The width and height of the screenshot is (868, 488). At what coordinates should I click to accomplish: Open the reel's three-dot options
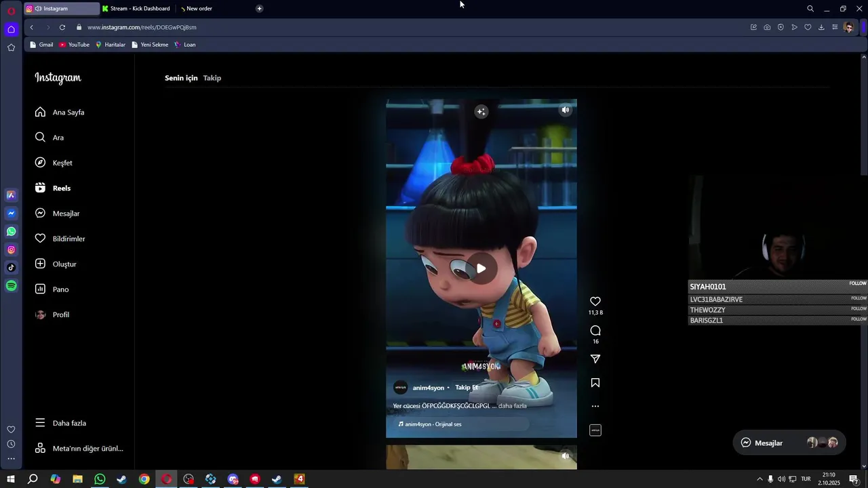tap(595, 407)
